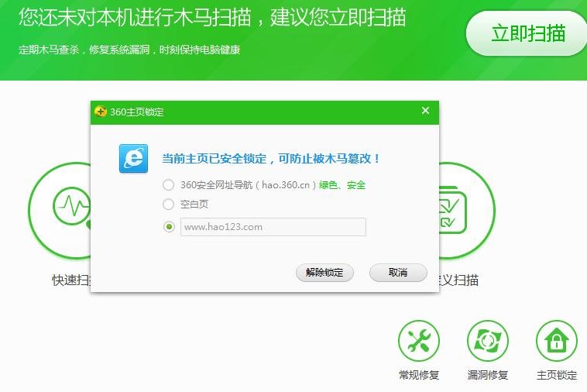587x392 pixels.
Task: Click the custom scan checklist circle icon
Action: click(x=467, y=211)
